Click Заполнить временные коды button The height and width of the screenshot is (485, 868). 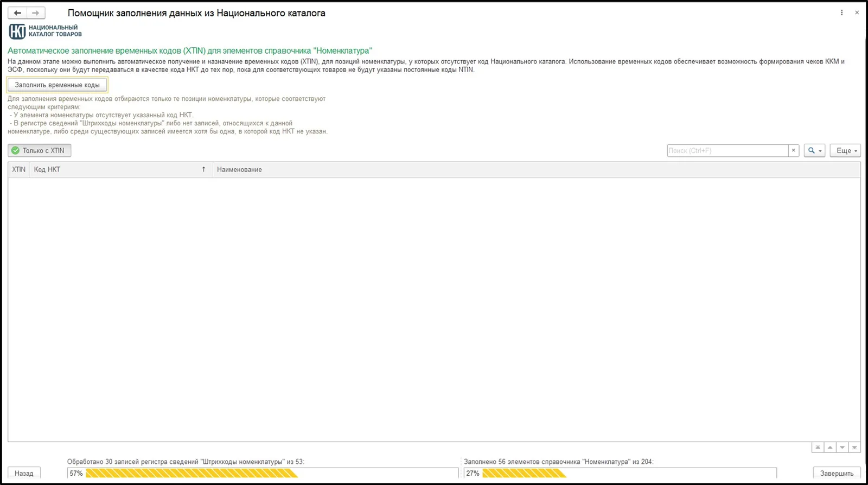[x=57, y=85]
